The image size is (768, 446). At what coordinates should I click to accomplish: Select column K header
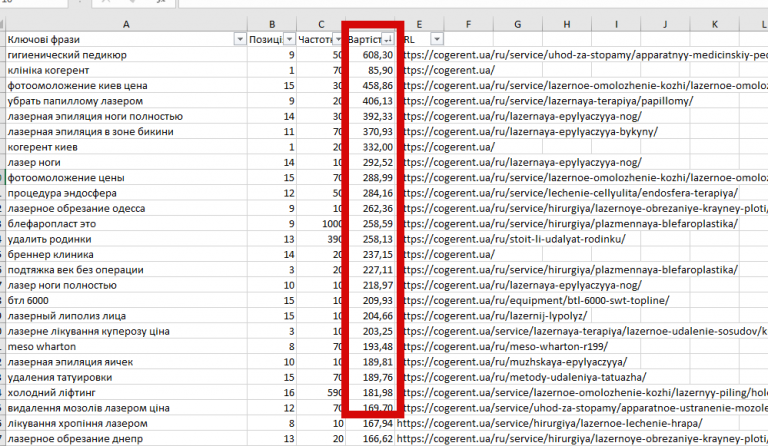tap(715, 24)
